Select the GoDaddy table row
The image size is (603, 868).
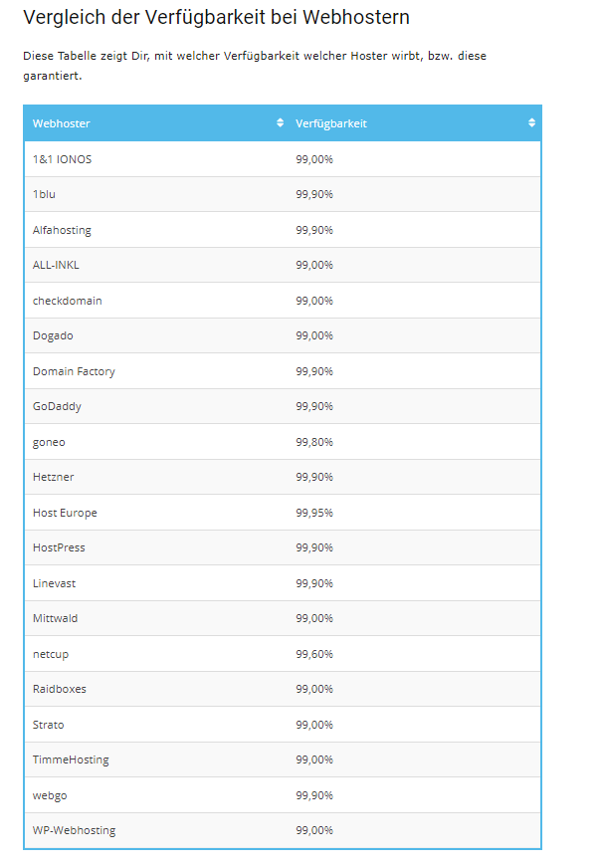tap(283, 406)
